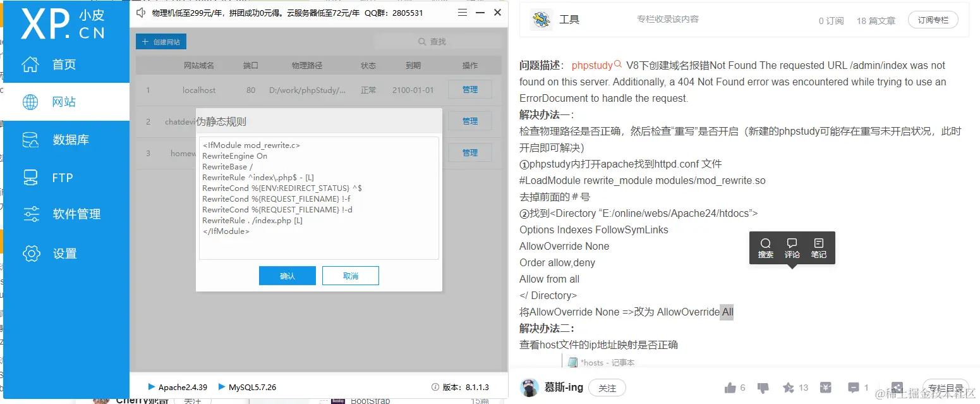Viewport: 980px width, 404px height.
Task: Click the 订阅专栏 subscribe button
Action: [x=933, y=20]
